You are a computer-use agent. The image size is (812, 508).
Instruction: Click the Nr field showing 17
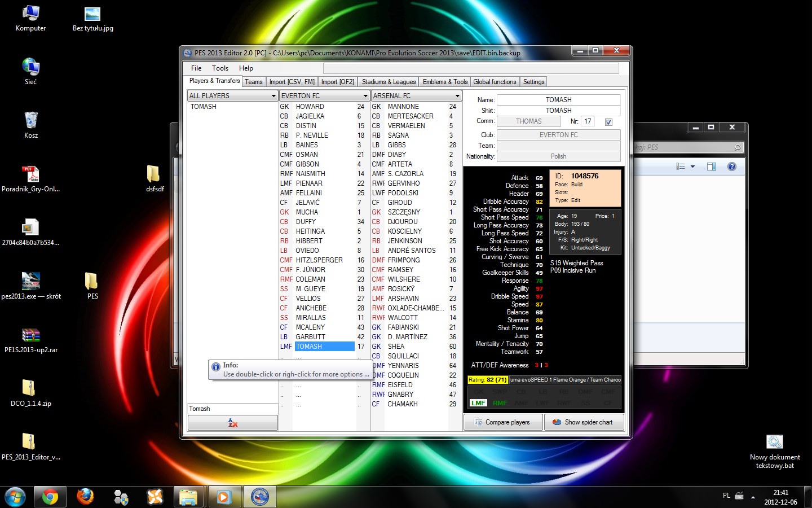tap(588, 121)
